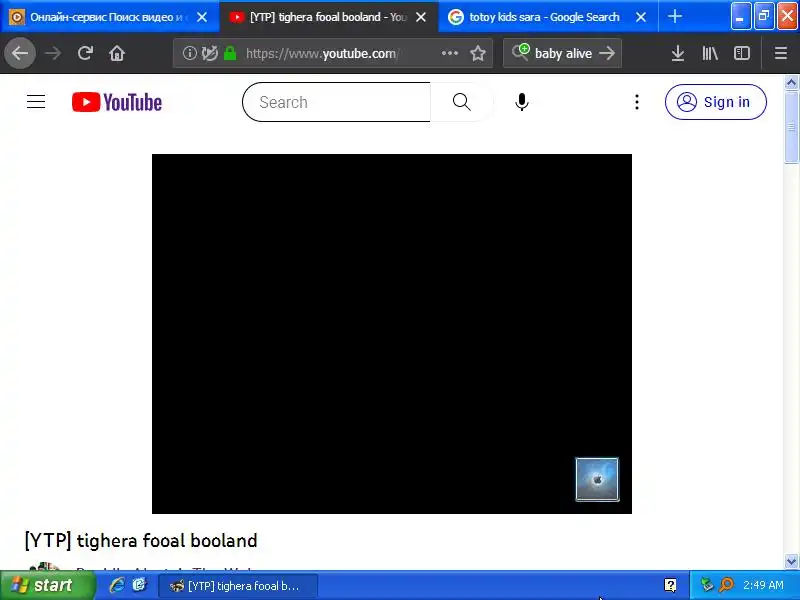Click the search engine magnifier icon
800x600 pixels.
[x=521, y=52]
